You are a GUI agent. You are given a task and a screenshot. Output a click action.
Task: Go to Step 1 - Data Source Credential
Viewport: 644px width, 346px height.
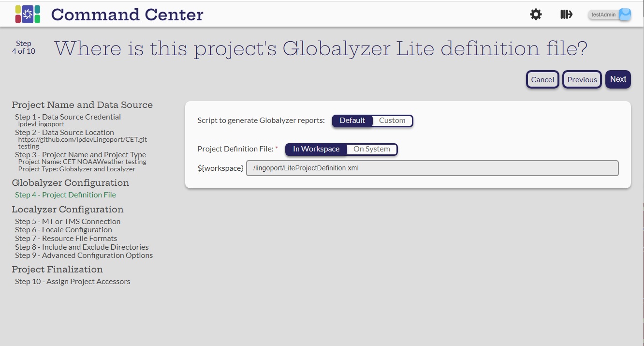[x=68, y=117]
